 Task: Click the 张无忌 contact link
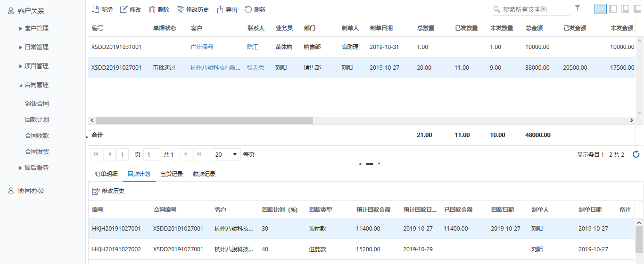coord(256,68)
